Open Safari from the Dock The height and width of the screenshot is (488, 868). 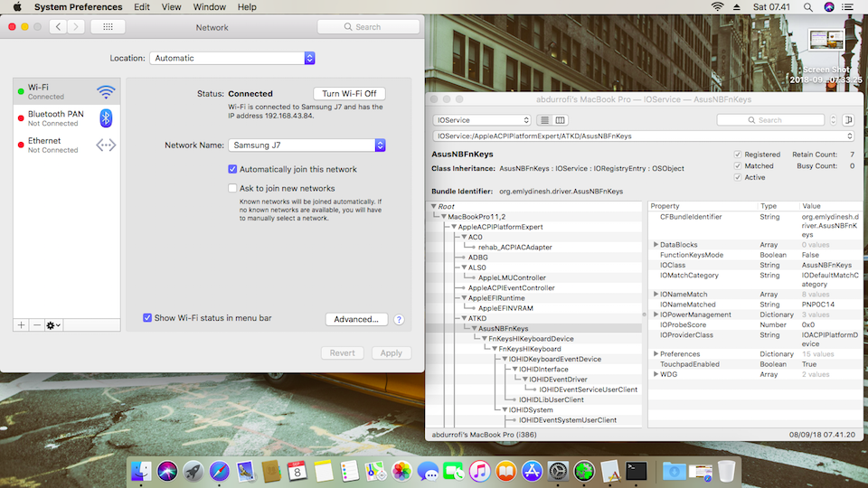point(219,470)
